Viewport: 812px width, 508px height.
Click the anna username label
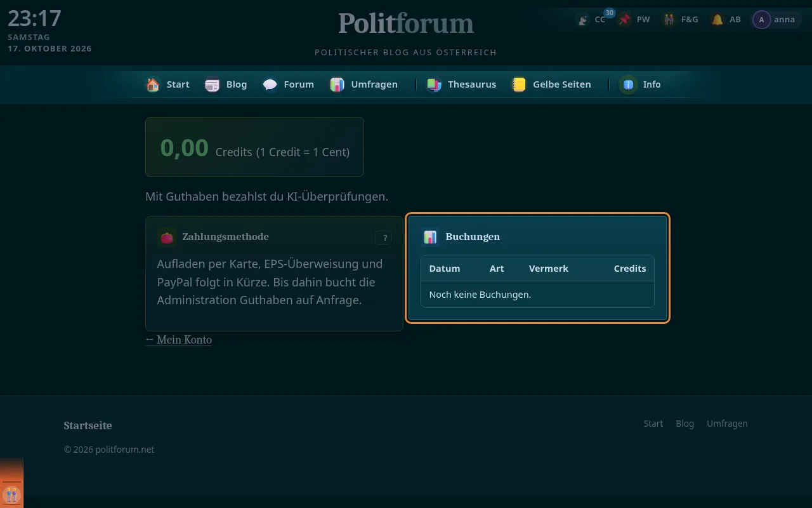coord(784,20)
